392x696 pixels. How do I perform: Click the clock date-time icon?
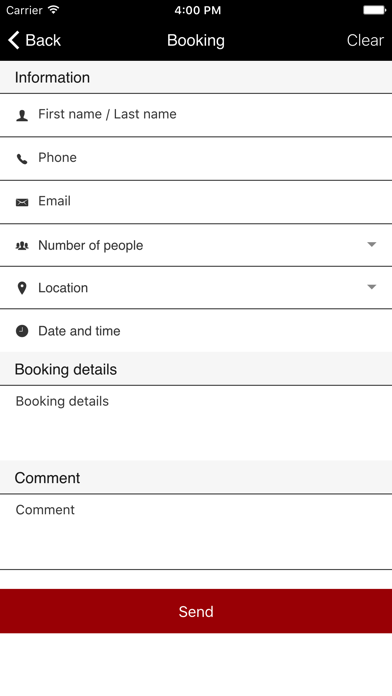[x=22, y=331]
